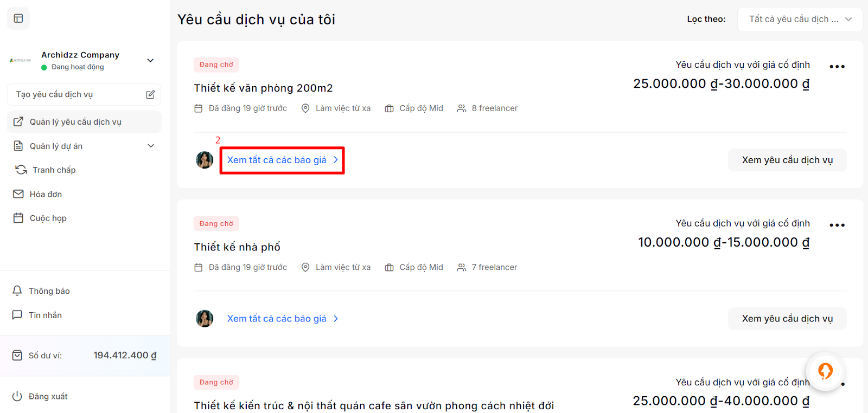Open three-dot menu for Thiết kế văn phòng 200m2
This screenshot has height=413, width=868.
pyautogui.click(x=837, y=67)
